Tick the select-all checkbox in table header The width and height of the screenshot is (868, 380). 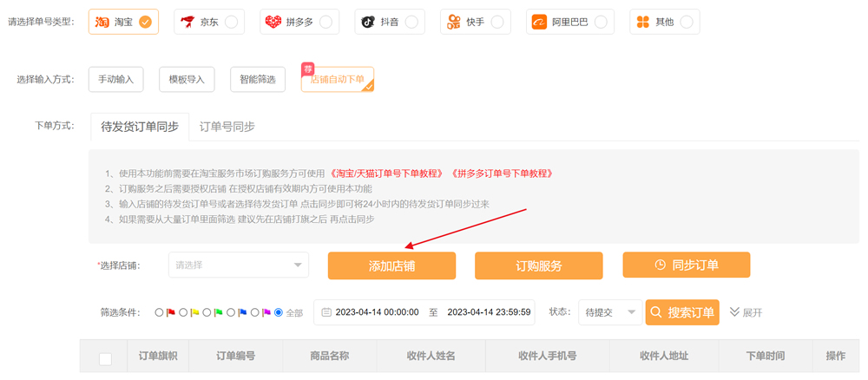coord(105,359)
